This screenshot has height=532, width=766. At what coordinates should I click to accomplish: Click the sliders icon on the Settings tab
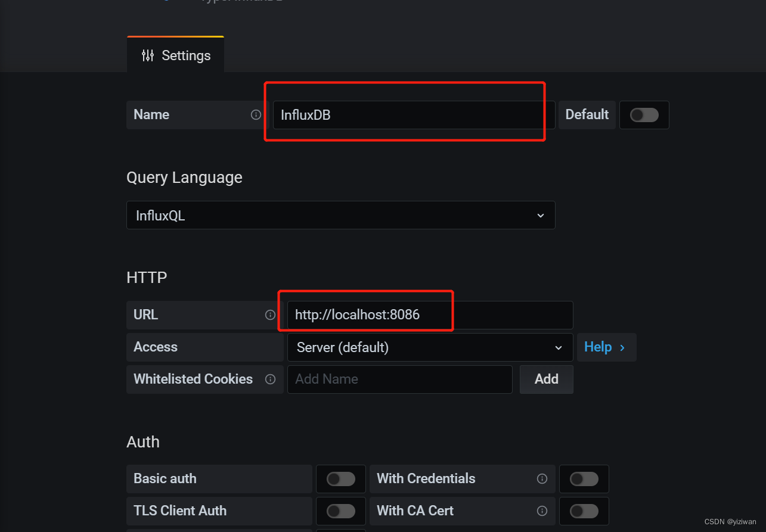point(147,55)
